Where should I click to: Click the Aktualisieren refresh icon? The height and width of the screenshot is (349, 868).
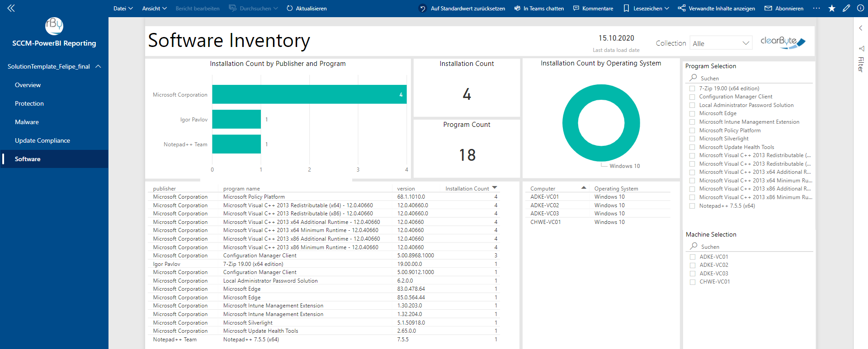click(290, 8)
